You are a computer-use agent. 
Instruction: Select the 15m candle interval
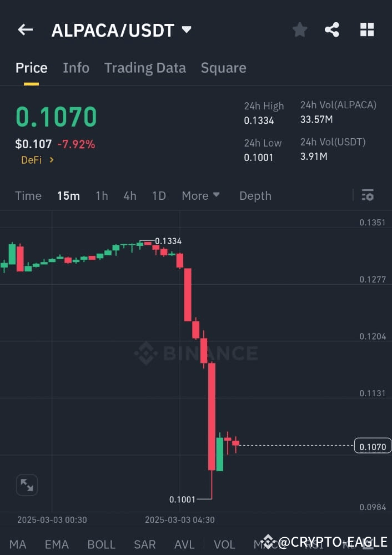[68, 195]
